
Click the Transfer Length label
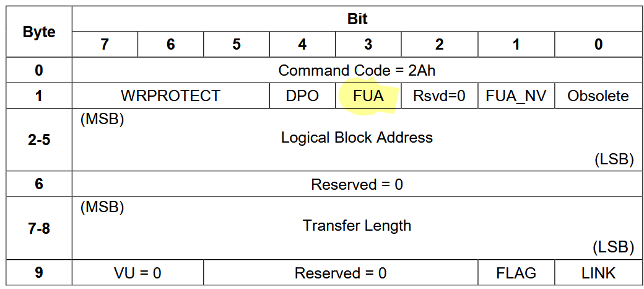coord(357,225)
